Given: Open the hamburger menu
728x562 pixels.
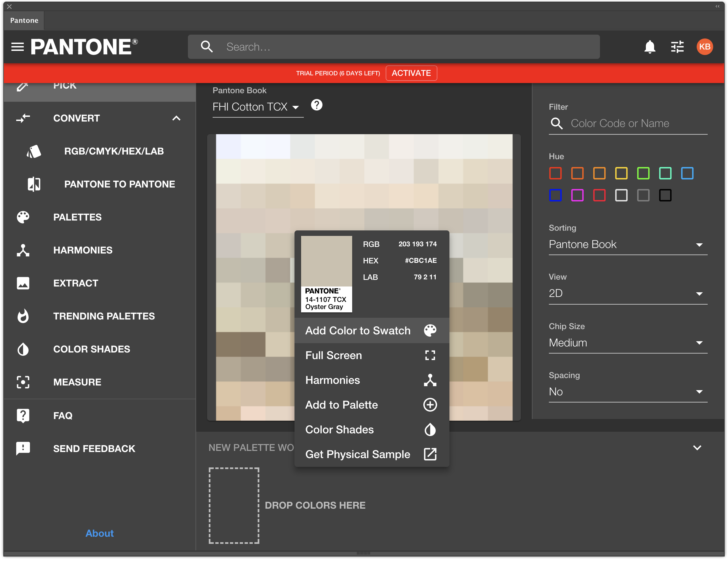Looking at the screenshot, I should pos(17,47).
